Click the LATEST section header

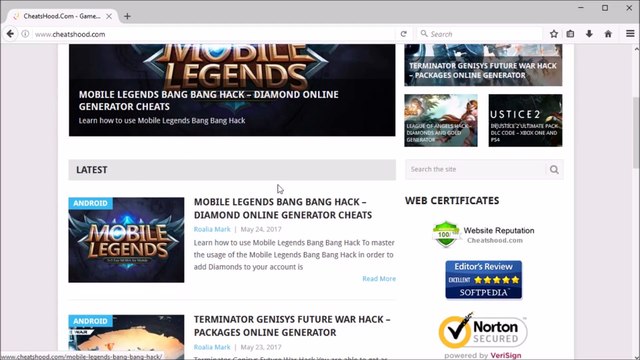232,170
